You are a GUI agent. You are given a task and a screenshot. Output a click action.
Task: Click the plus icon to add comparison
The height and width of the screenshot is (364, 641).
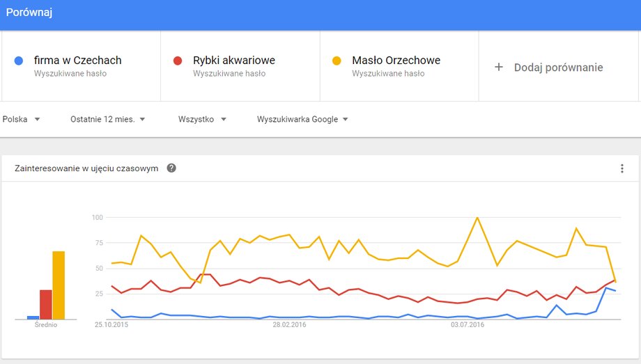tap(499, 67)
